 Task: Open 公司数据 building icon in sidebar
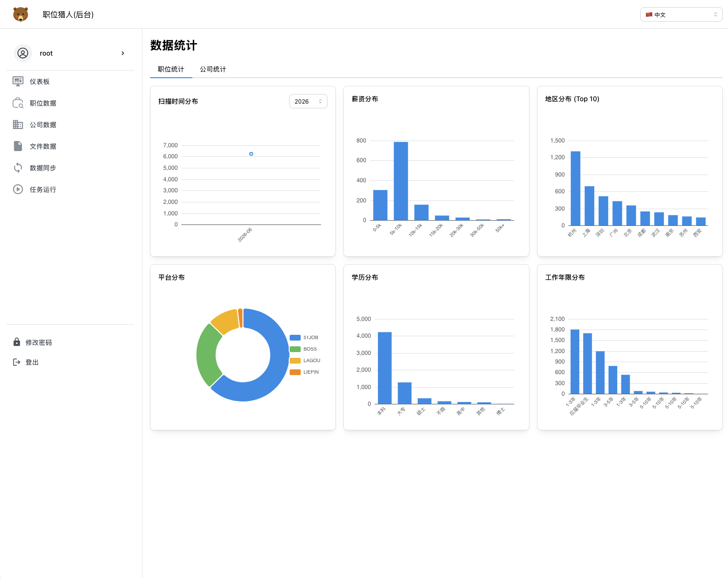pyautogui.click(x=18, y=125)
